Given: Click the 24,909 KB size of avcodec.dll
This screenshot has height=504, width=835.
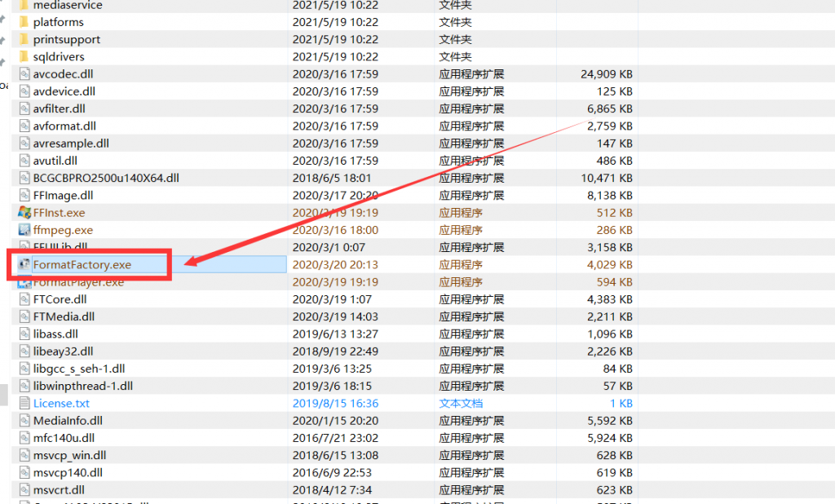Looking at the screenshot, I should coord(606,74).
